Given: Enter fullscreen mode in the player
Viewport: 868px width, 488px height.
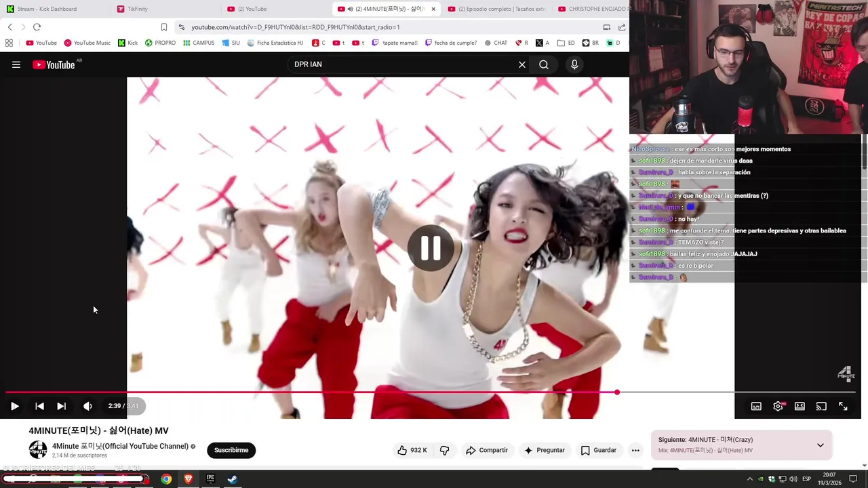Looking at the screenshot, I should click(843, 406).
